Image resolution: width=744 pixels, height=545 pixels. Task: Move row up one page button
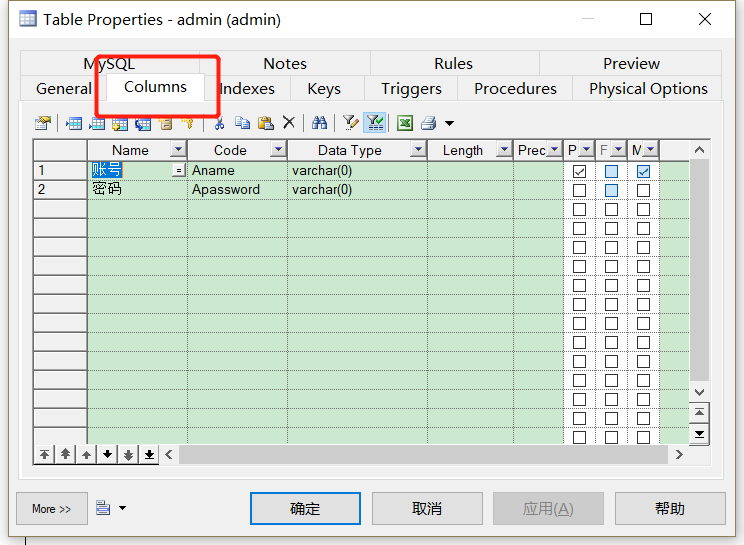tap(65, 455)
